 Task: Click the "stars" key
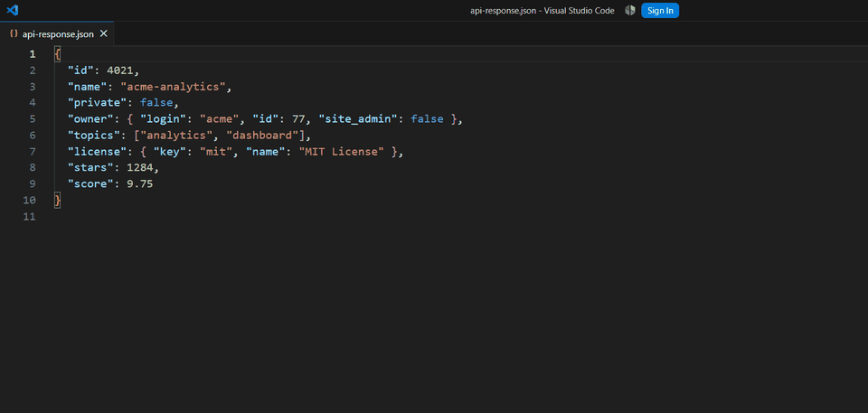coord(90,168)
